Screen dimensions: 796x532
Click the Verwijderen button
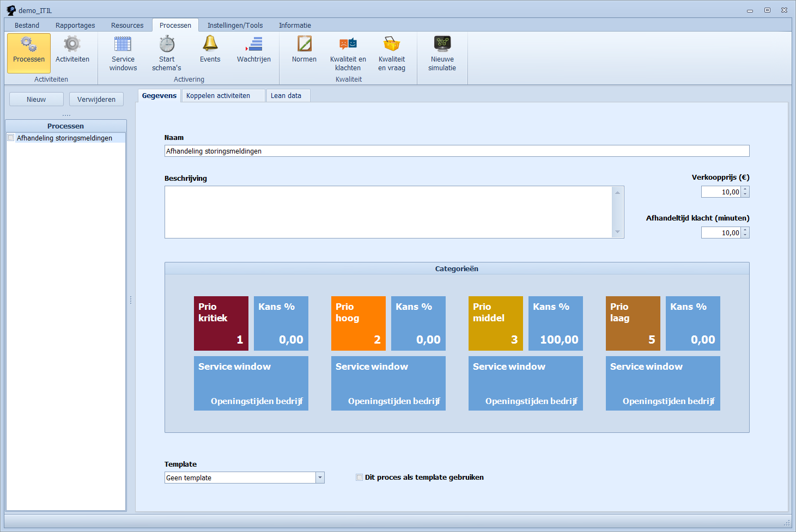[96, 99]
